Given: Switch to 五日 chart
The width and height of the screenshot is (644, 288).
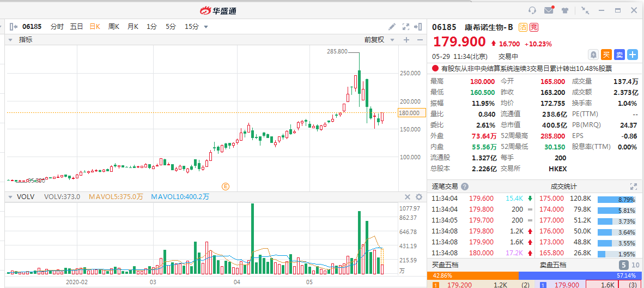Looking at the screenshot, I should pyautogui.click(x=76, y=27).
